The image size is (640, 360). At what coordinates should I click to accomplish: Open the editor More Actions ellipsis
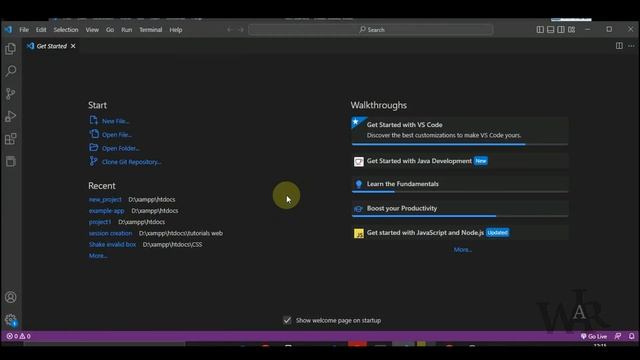631,46
